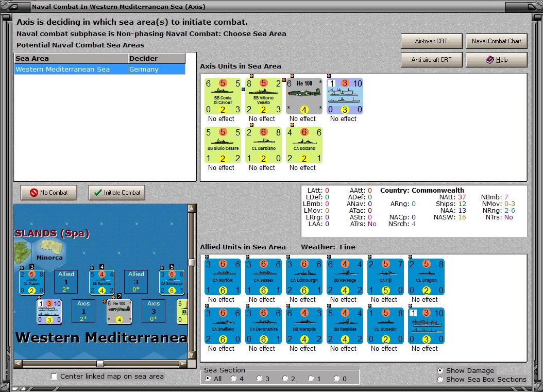
Task: Click CA Edinburgh counter on the map
Action: (x=172, y=282)
